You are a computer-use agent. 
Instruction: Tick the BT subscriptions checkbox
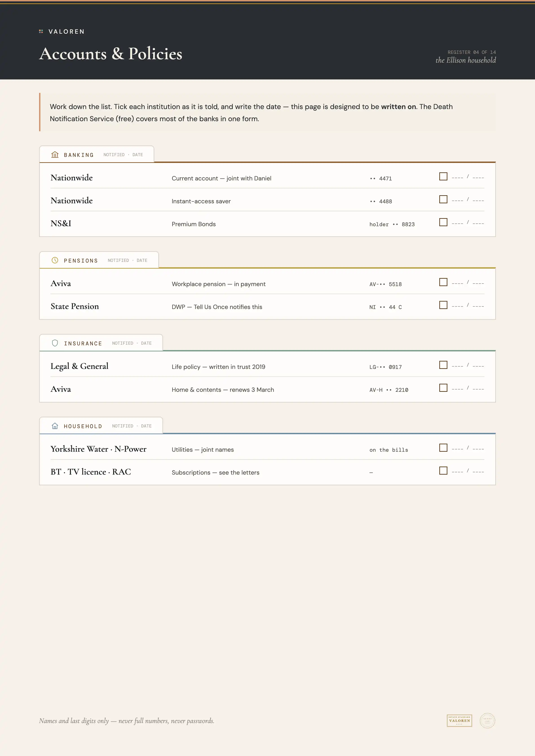tap(443, 471)
